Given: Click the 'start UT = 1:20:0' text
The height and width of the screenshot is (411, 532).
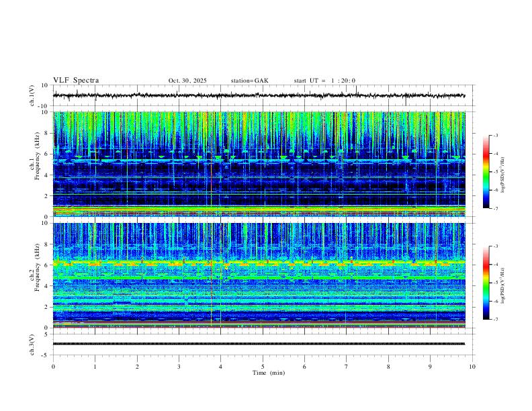Looking at the screenshot, I should point(324,81).
